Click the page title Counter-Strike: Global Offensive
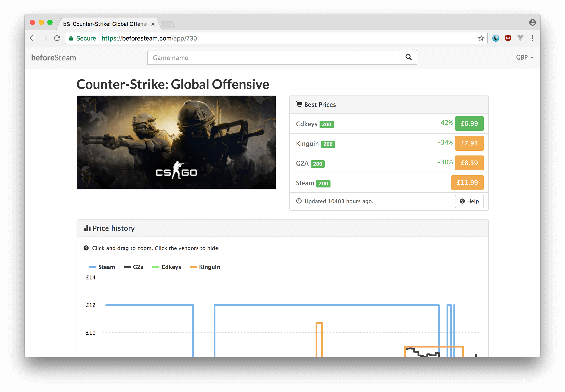This screenshot has height=392, width=565. coord(173,84)
